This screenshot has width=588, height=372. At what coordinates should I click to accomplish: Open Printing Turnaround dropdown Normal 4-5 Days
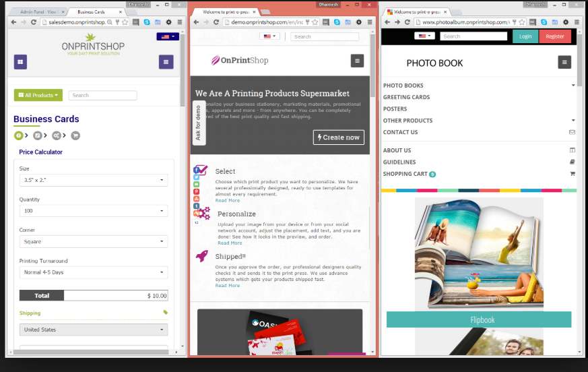pyautogui.click(x=94, y=272)
